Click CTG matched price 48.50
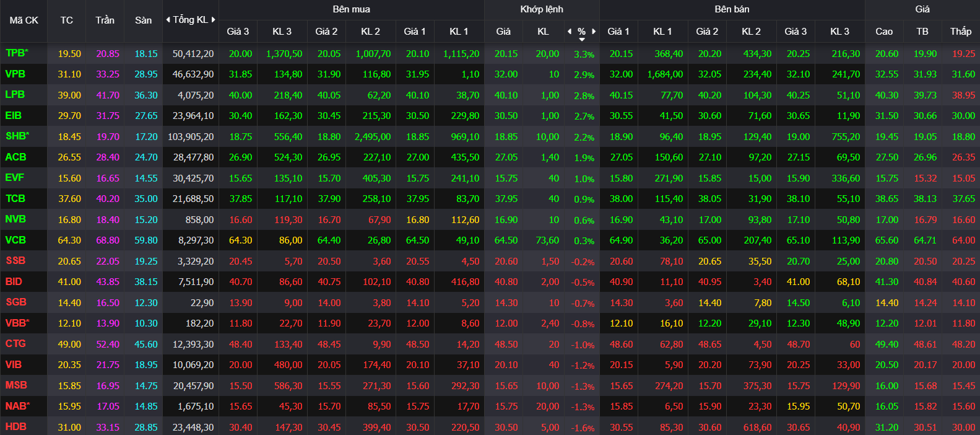Image resolution: width=980 pixels, height=435 pixels. (x=506, y=345)
